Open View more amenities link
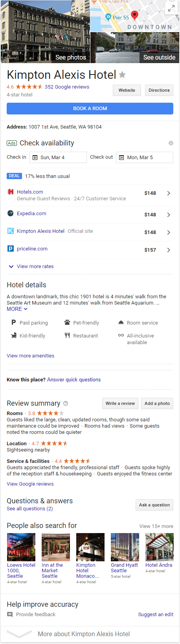Viewport: 180px width, 644px height. click(x=31, y=356)
